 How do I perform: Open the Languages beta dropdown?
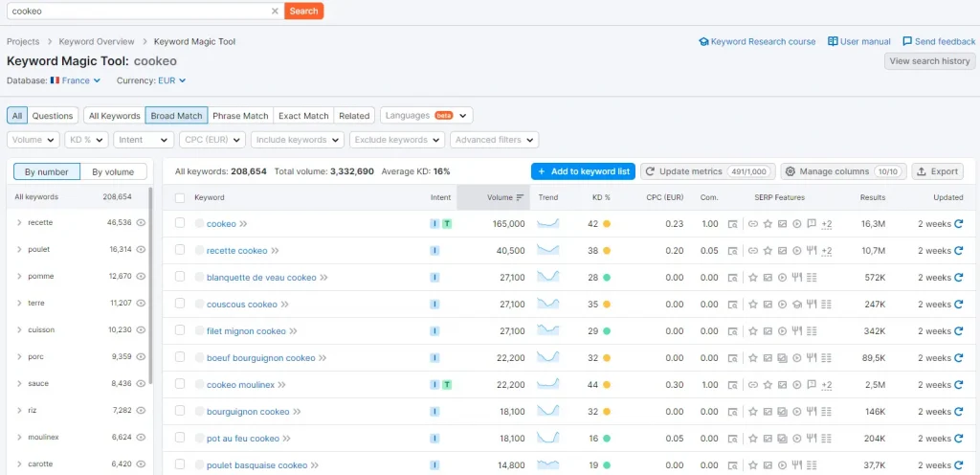click(426, 116)
